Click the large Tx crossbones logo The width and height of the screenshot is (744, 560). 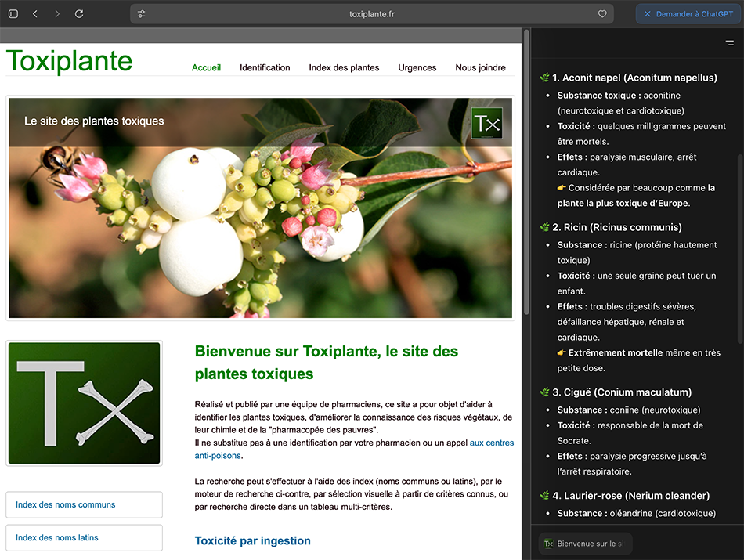coord(84,403)
